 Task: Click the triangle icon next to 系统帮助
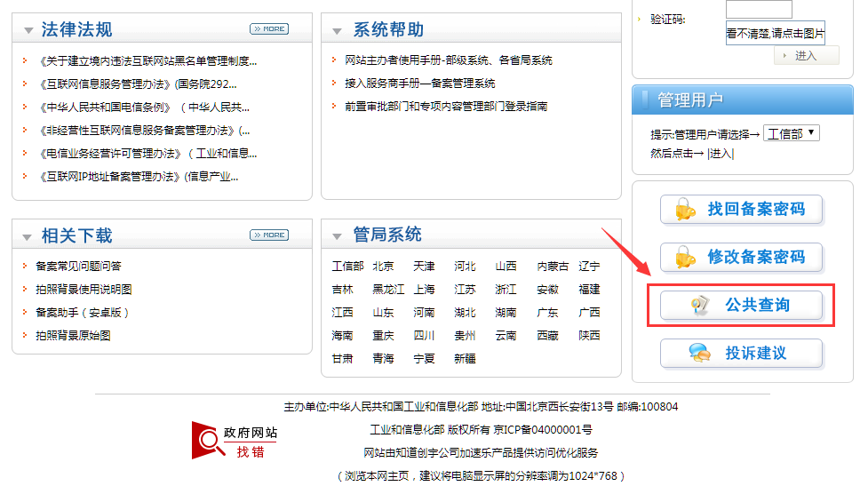337,32
